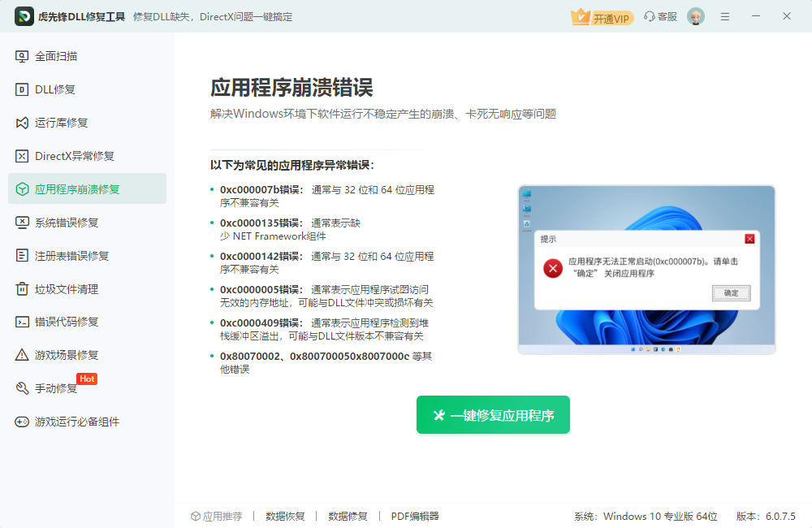The height and width of the screenshot is (528, 812).
Task: Click the 版本: 6.0.7.5 status text
Action: coord(766,516)
